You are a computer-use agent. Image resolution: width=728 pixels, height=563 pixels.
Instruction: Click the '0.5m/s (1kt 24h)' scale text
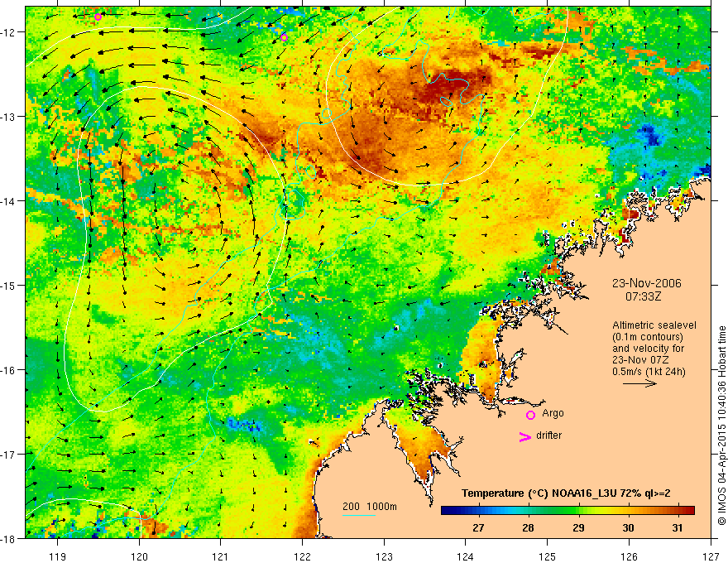pos(649,372)
